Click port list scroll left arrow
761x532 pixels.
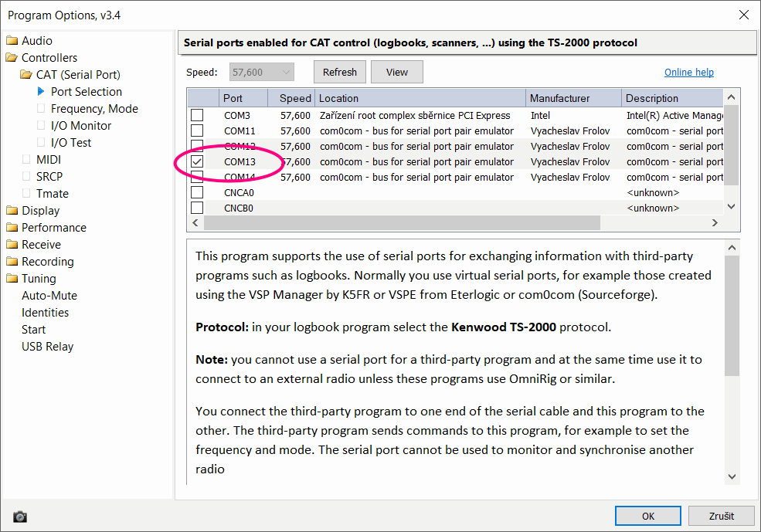195,223
